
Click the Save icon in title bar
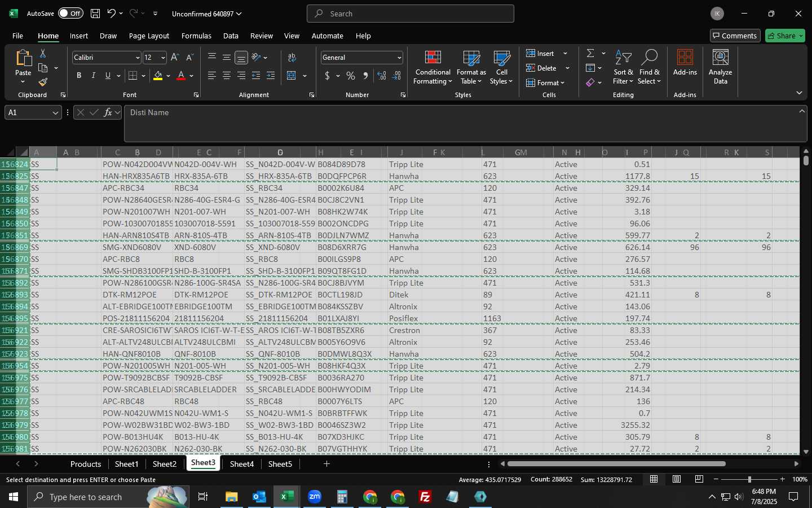pyautogui.click(x=95, y=14)
